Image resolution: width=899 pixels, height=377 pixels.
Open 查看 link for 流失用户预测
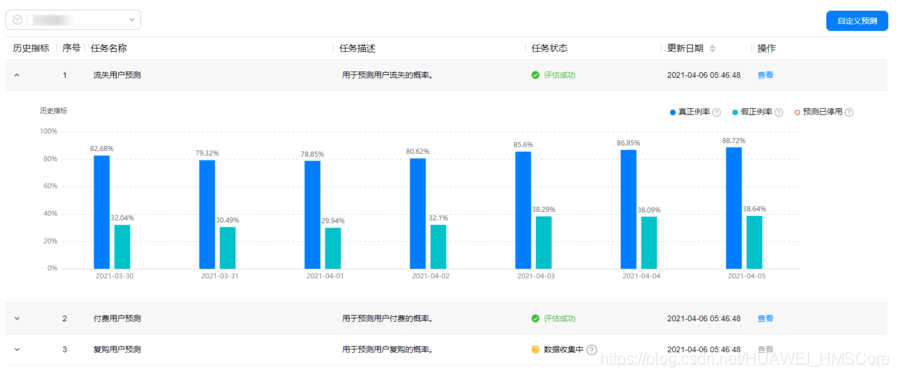pyautogui.click(x=765, y=75)
